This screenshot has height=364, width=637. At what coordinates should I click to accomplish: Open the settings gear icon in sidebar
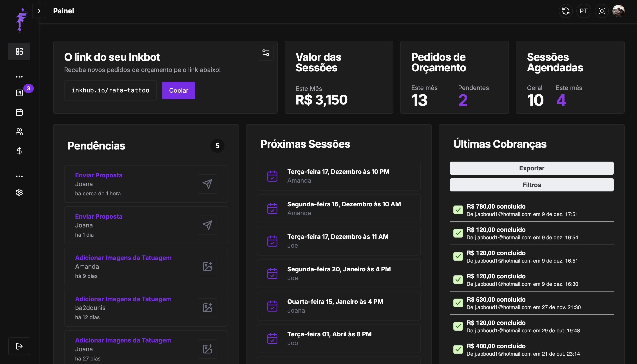coord(19,192)
